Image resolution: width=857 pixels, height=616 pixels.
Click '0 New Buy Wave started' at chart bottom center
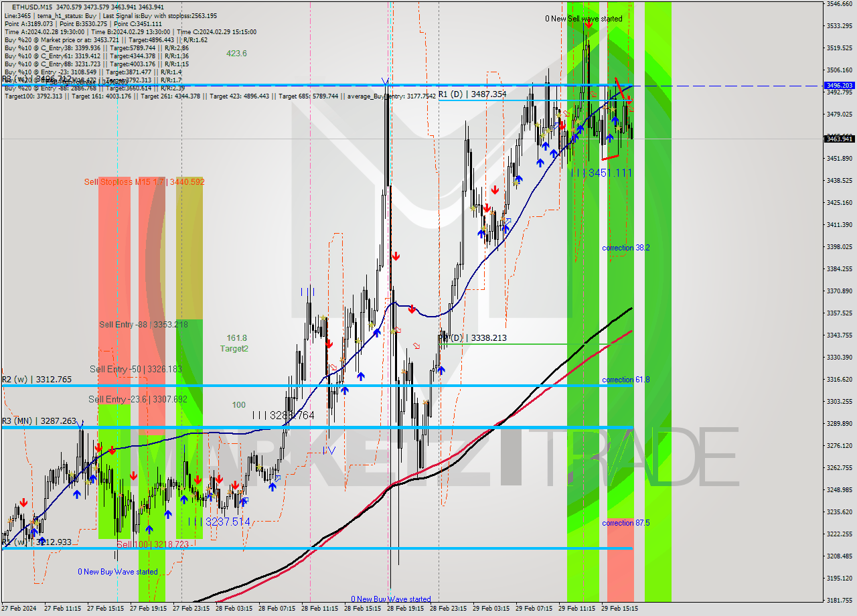pyautogui.click(x=391, y=599)
